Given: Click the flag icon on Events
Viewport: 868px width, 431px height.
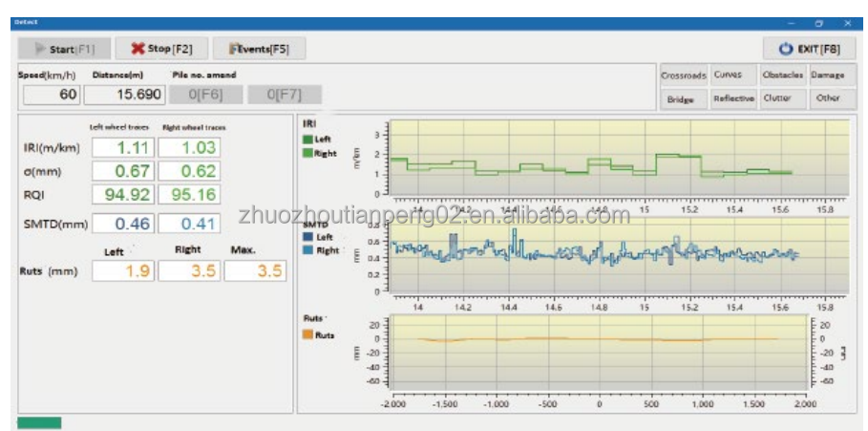Looking at the screenshot, I should tap(234, 49).
